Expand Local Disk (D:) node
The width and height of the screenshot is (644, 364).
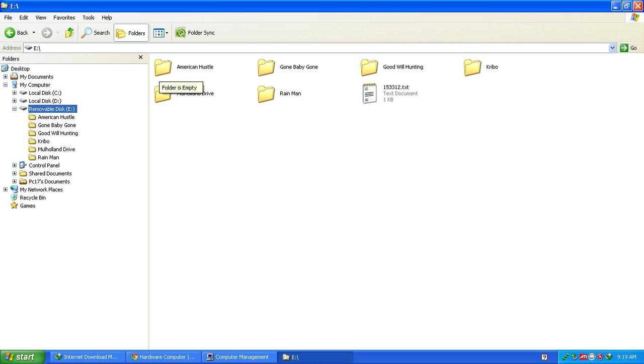point(15,101)
